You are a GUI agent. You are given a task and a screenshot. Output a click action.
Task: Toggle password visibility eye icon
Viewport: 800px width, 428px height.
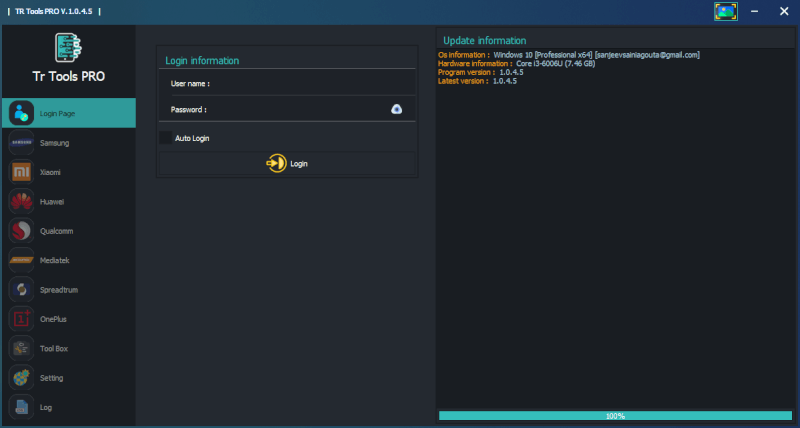[x=396, y=109]
